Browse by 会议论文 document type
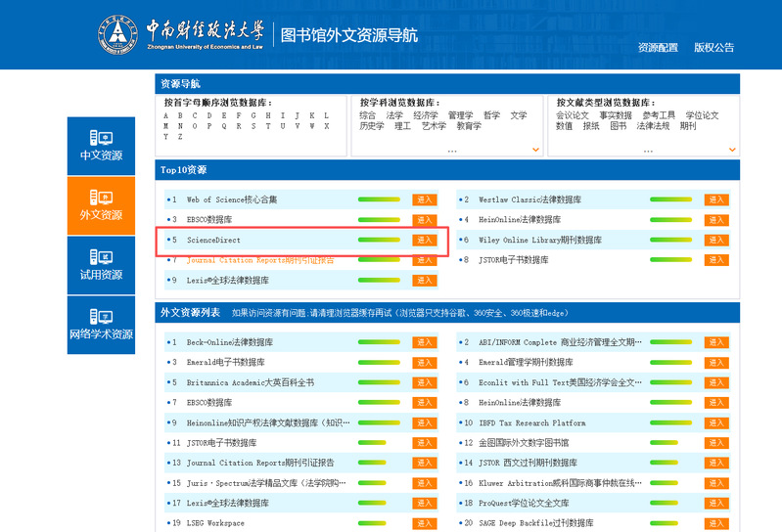 tap(573, 115)
